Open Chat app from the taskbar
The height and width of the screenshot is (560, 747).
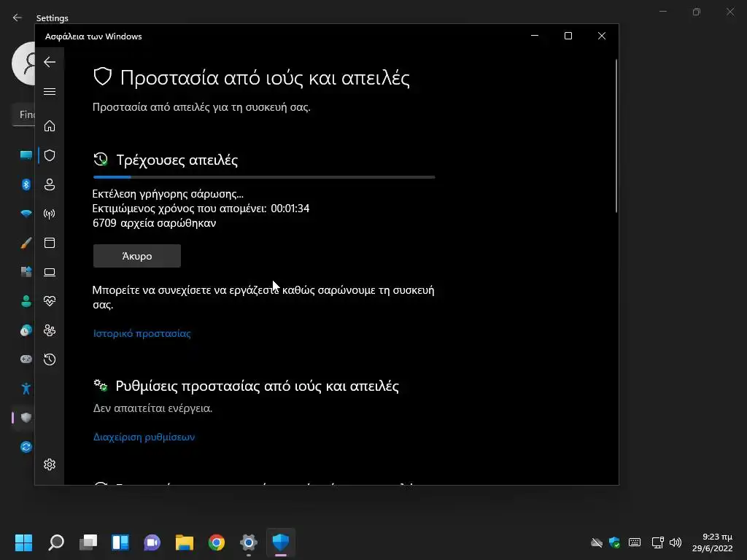152,542
